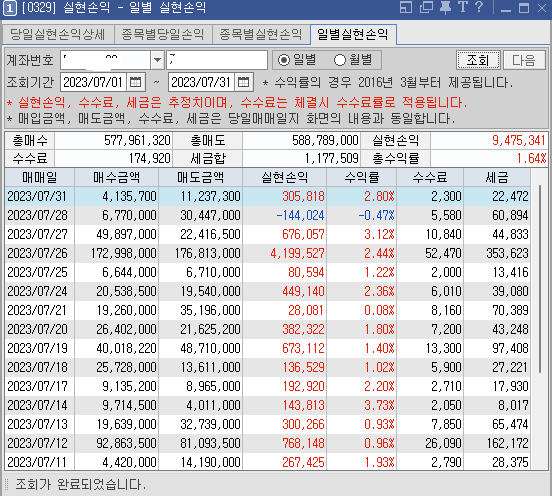Click the pin window icon in title bar
Image resolution: width=552 pixels, height=496 pixels.
point(445,7)
